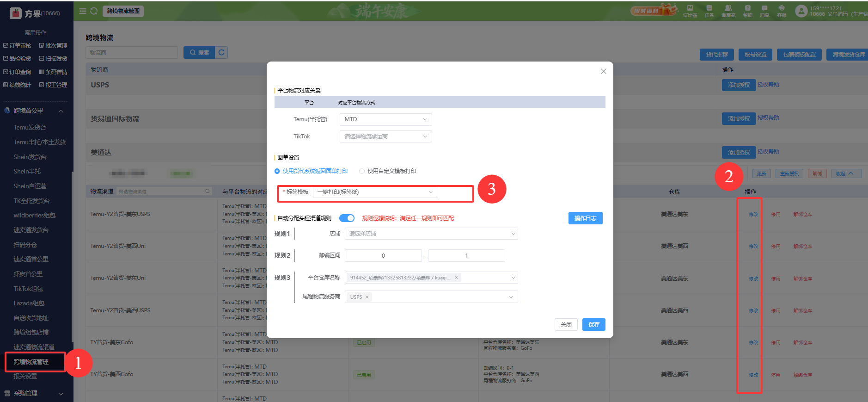The height and width of the screenshot is (402, 868).
Task: Click the 邮编区间 start value field
Action: pos(383,255)
